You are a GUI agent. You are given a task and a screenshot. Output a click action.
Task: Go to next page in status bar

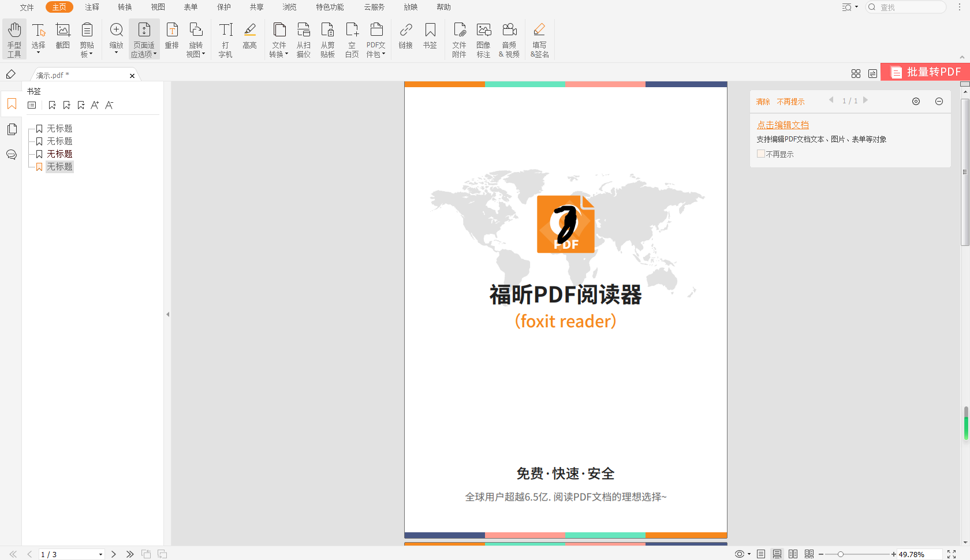click(x=114, y=554)
